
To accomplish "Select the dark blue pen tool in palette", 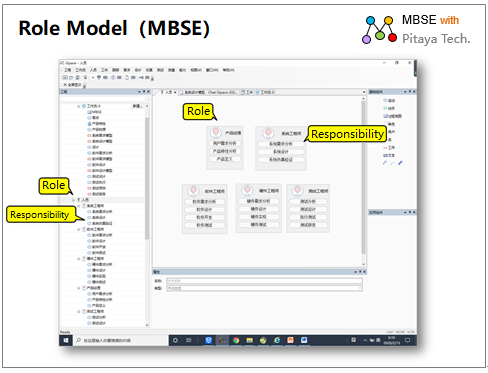I will point(400,163).
